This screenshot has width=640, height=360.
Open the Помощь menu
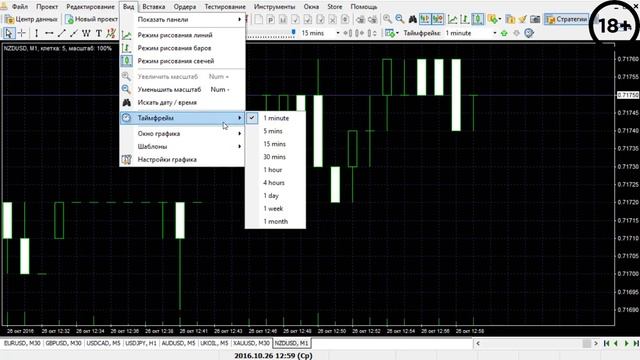364,7
